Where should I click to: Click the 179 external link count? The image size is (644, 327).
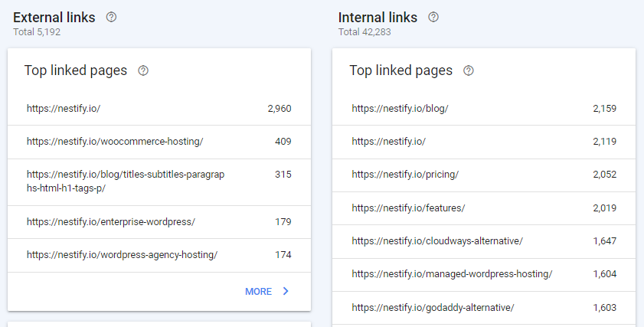pos(283,222)
